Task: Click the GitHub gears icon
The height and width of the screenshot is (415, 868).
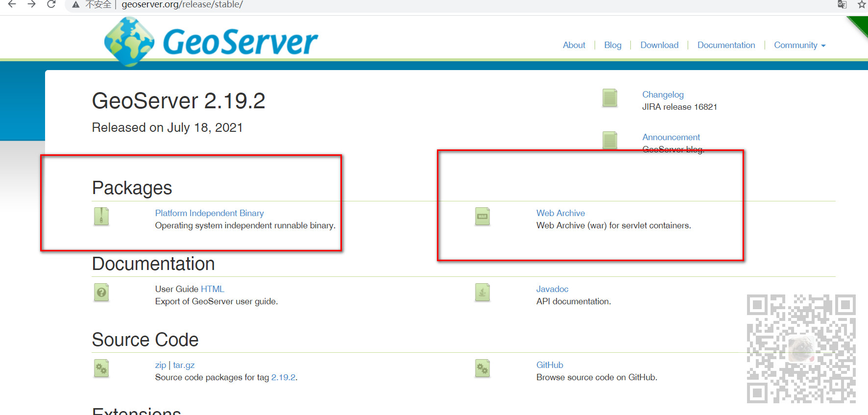Action: pyautogui.click(x=482, y=368)
